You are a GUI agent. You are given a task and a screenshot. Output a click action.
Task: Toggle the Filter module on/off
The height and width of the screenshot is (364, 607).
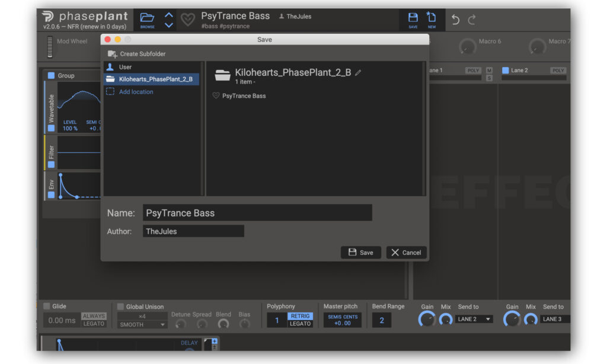pos(51,165)
